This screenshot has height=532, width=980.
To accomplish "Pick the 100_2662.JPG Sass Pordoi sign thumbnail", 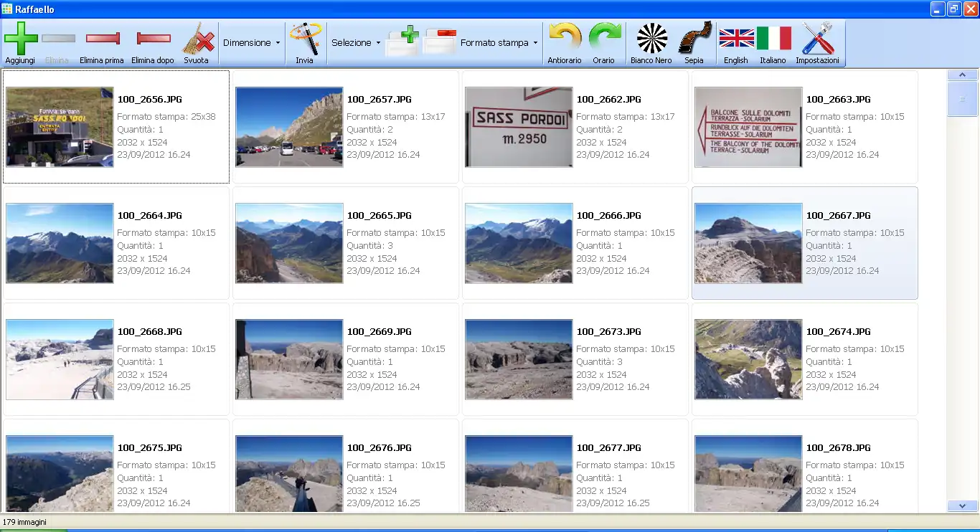I will pyautogui.click(x=519, y=128).
